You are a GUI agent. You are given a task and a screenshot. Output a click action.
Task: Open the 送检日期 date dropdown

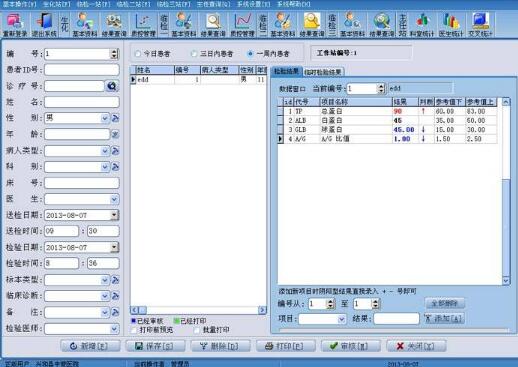(x=114, y=215)
